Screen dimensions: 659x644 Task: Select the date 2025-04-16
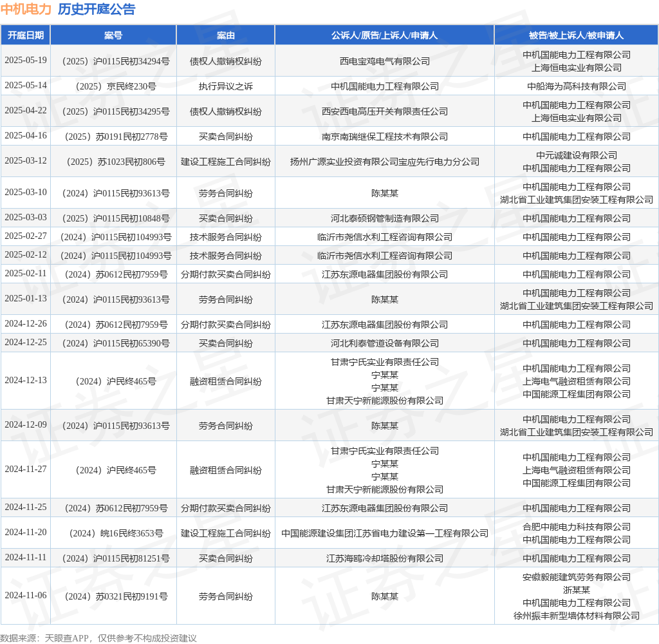(26, 135)
